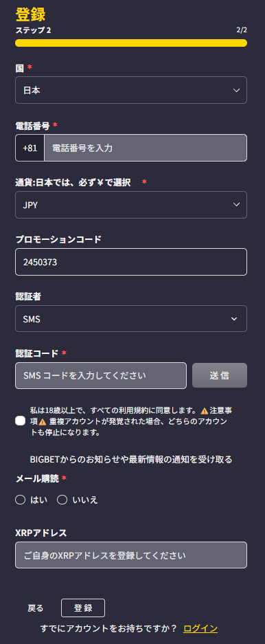
Task: Click the 登録 submit button
Action: click(83, 608)
